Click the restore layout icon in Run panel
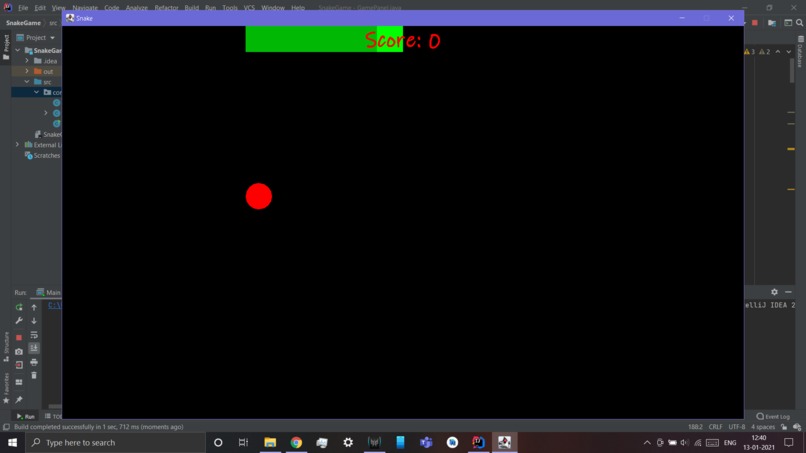The width and height of the screenshot is (806, 453). click(x=19, y=382)
